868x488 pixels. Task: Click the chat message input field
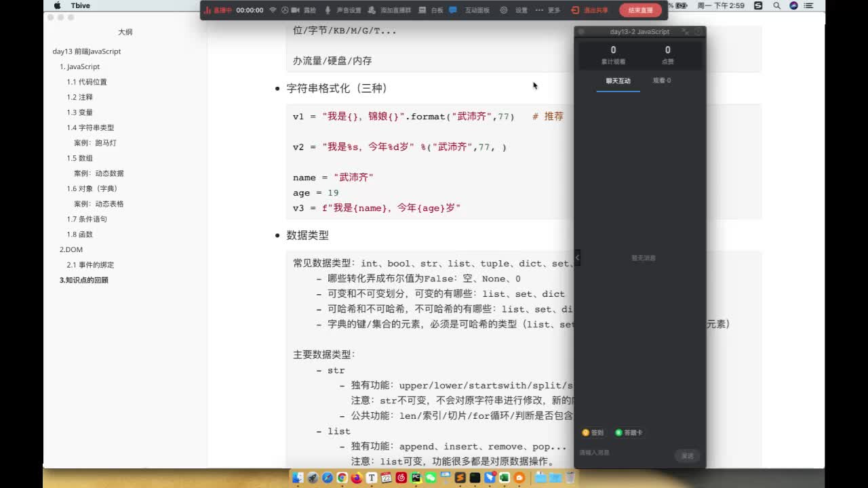tap(624, 453)
